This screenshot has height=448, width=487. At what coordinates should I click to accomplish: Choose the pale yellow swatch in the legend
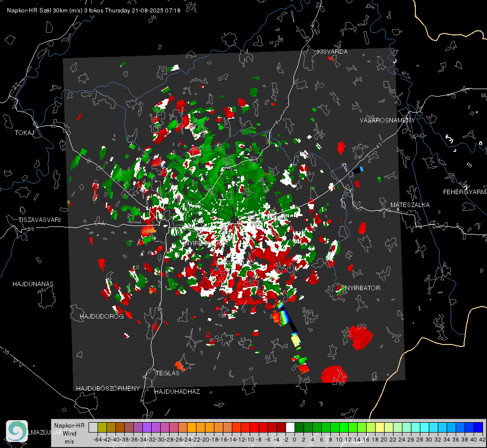pos(380,427)
